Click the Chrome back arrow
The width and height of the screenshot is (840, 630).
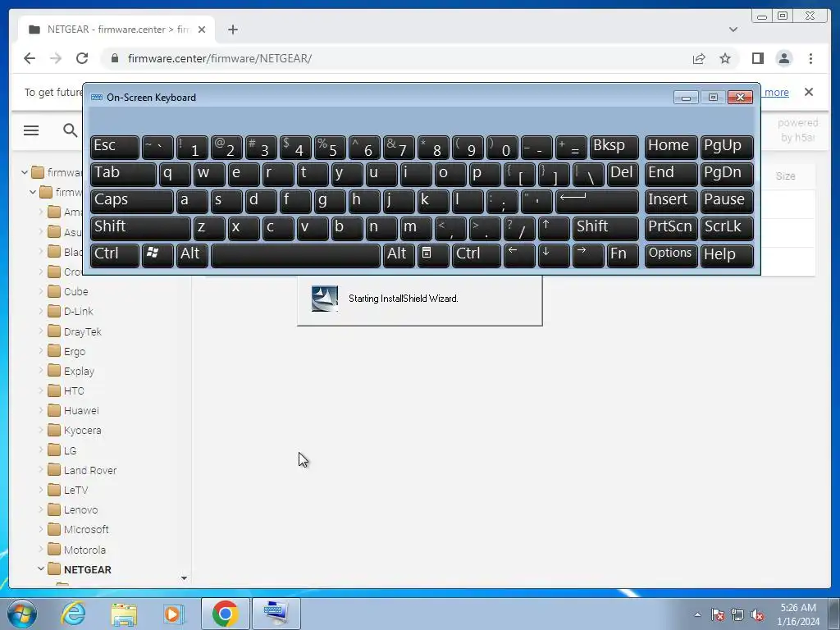pyautogui.click(x=30, y=58)
